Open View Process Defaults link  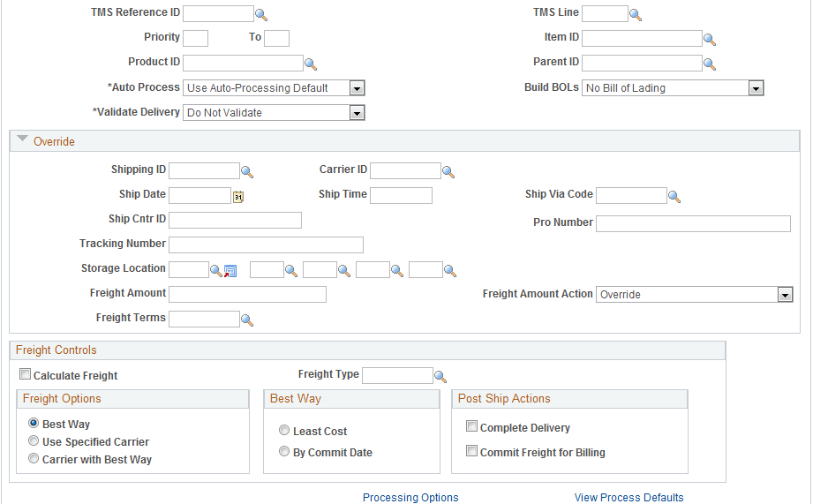click(x=629, y=497)
